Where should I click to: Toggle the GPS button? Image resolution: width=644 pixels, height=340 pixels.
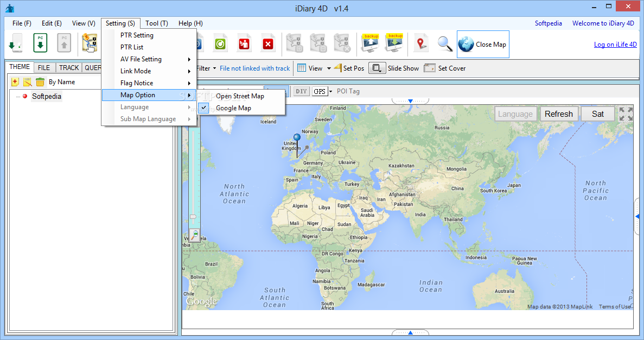tap(320, 91)
